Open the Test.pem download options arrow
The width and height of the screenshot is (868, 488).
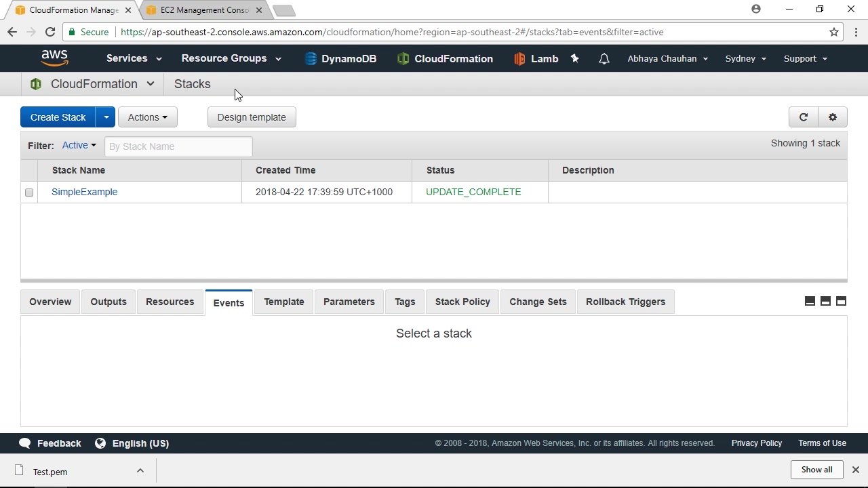point(140,470)
